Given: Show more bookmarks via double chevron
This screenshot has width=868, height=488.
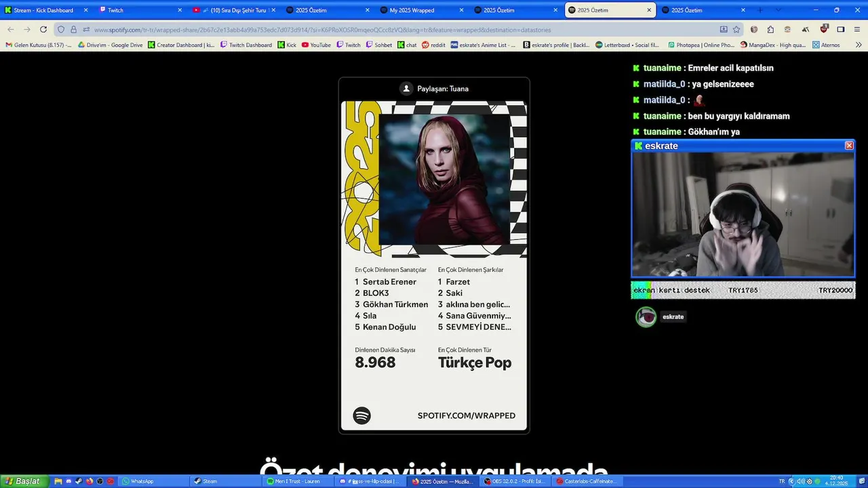Looking at the screenshot, I should coord(857,45).
